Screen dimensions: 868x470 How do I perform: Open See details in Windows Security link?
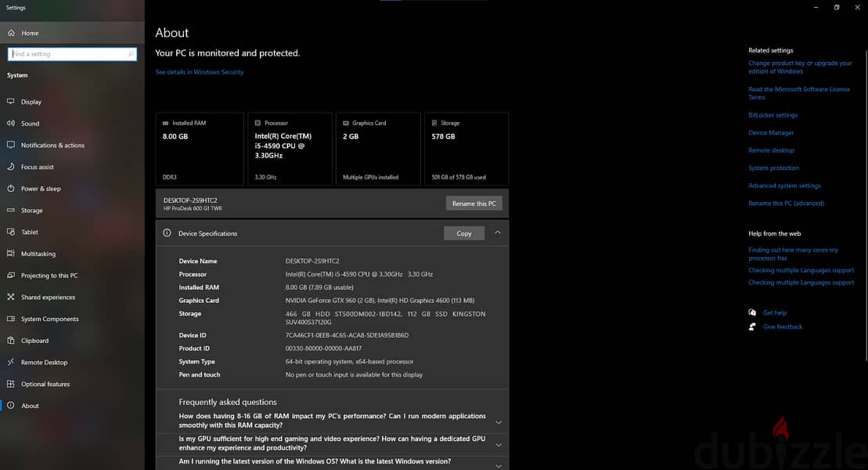pyautogui.click(x=200, y=72)
